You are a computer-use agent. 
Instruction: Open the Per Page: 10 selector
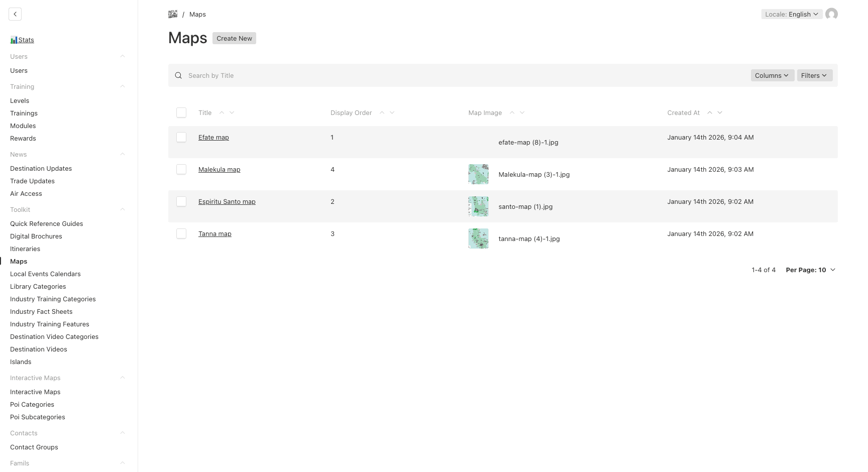(x=810, y=270)
